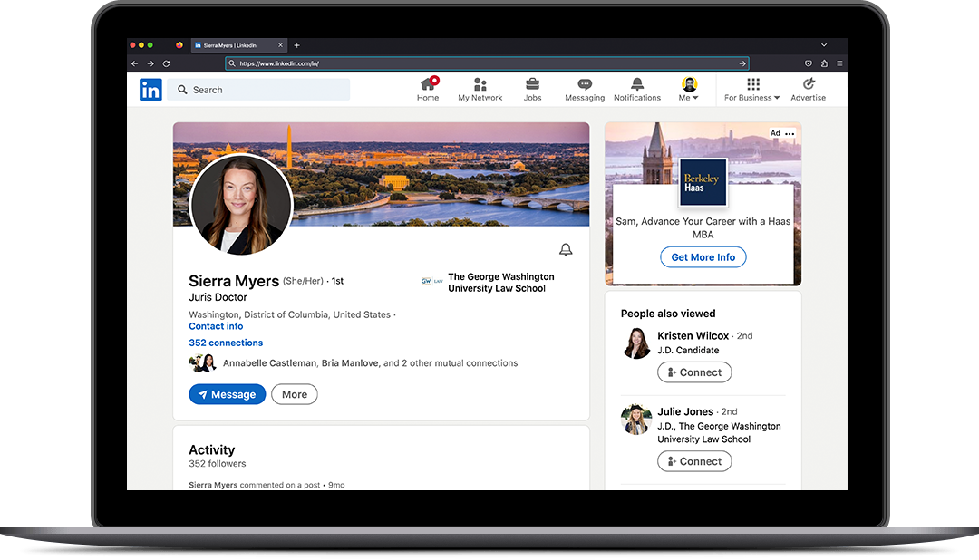View the 352 connections link
Image resolution: width=979 pixels, height=560 pixels.
pyautogui.click(x=226, y=343)
